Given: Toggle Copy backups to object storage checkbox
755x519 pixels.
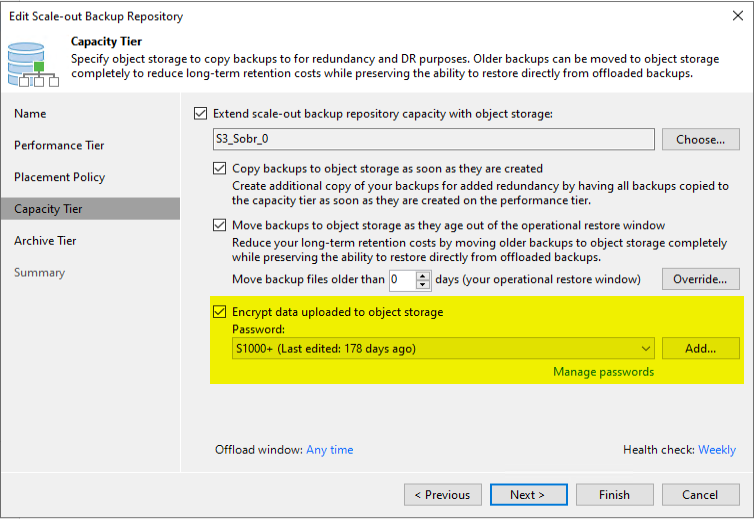Looking at the screenshot, I should pyautogui.click(x=220, y=169).
